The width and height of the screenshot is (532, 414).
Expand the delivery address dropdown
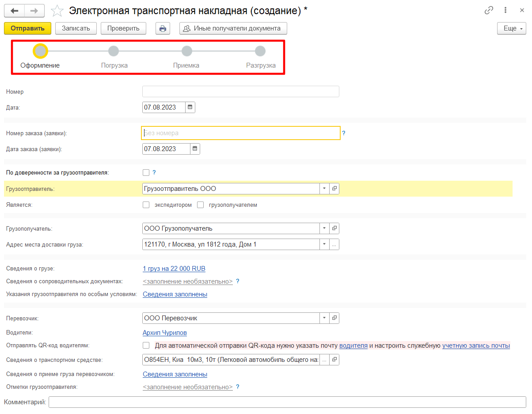pos(324,244)
